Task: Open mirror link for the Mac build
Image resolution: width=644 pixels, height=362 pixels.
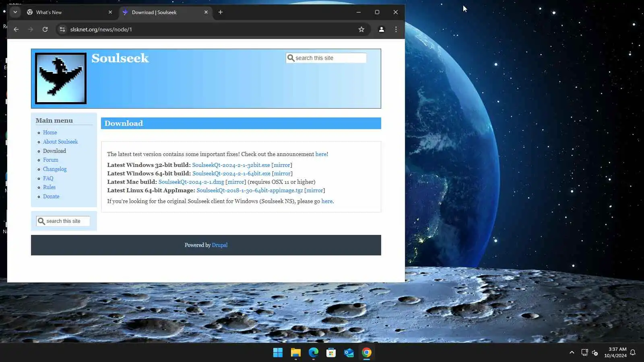Action: [x=236, y=182]
